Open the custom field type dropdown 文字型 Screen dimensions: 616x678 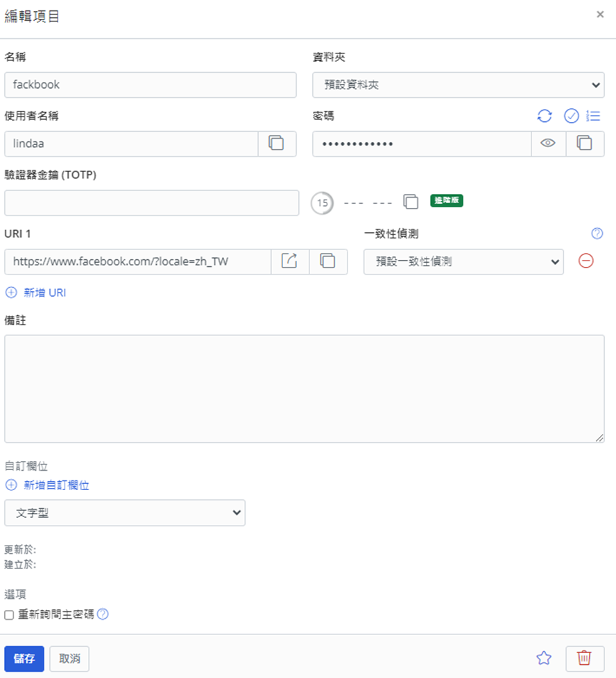tap(125, 513)
